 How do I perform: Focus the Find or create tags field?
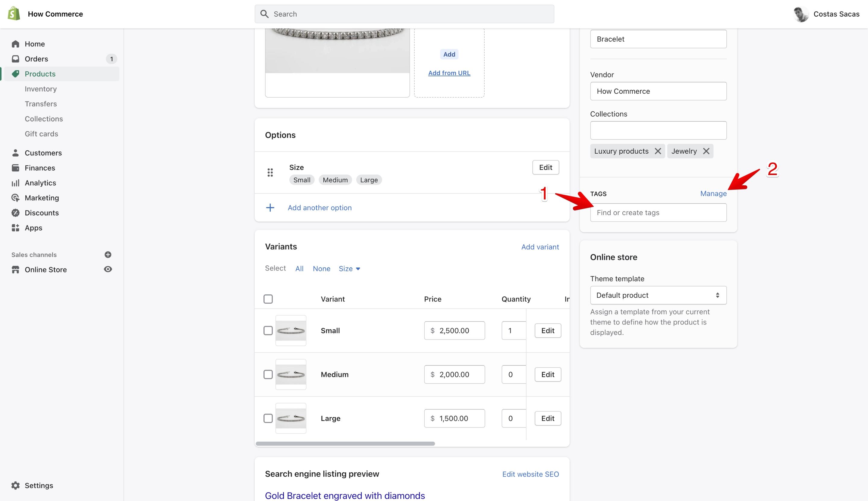[658, 213]
